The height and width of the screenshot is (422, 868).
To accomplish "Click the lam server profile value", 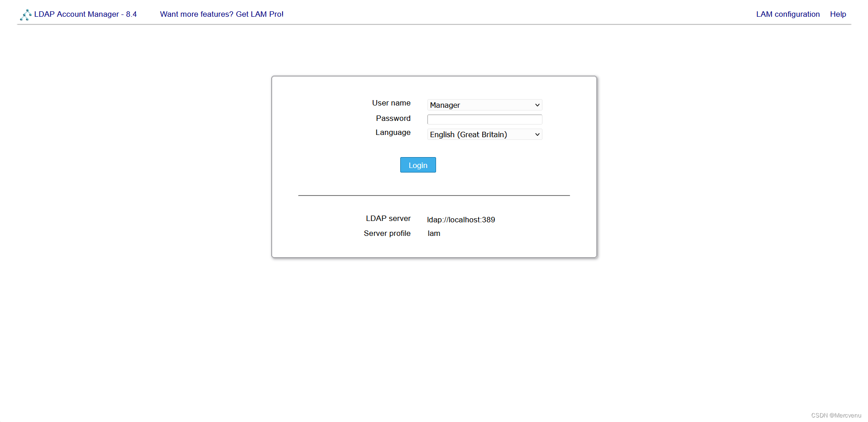I will point(434,233).
